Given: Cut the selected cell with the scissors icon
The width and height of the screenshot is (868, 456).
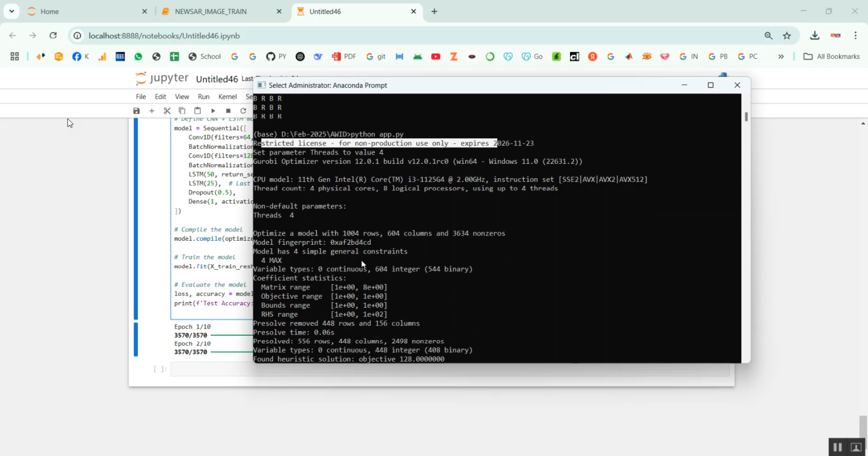Looking at the screenshot, I should (167, 111).
